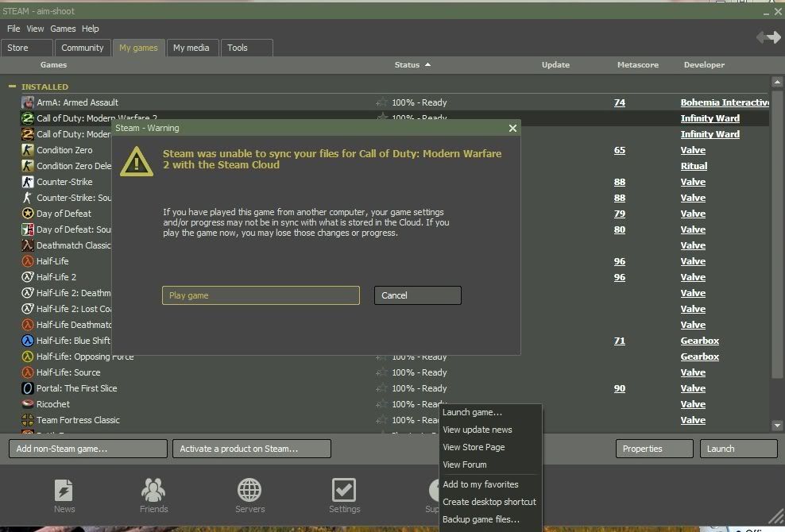Switch to the My media tab
The height and width of the screenshot is (532, 785).
(x=192, y=48)
